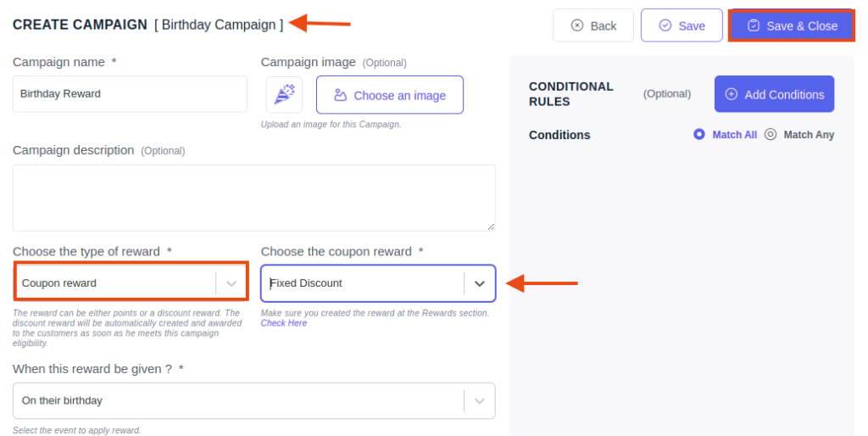Click the Save & Close button
Screen dimensions: 868x436
point(792,25)
